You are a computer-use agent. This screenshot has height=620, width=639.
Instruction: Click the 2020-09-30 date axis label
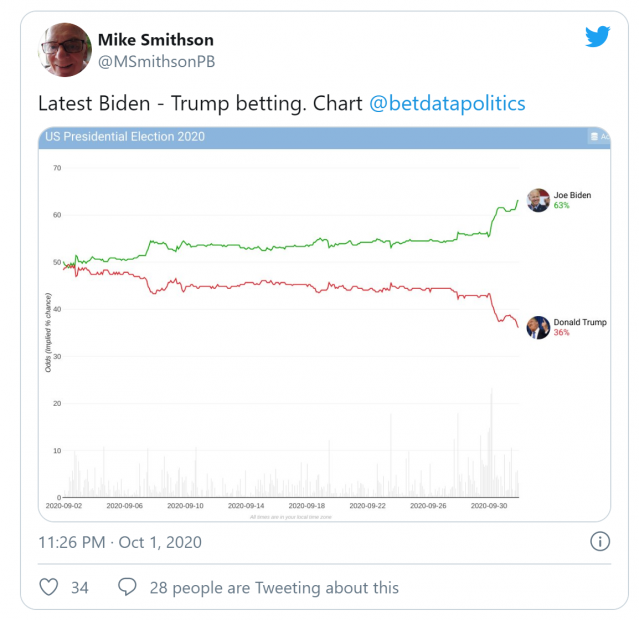pos(489,506)
